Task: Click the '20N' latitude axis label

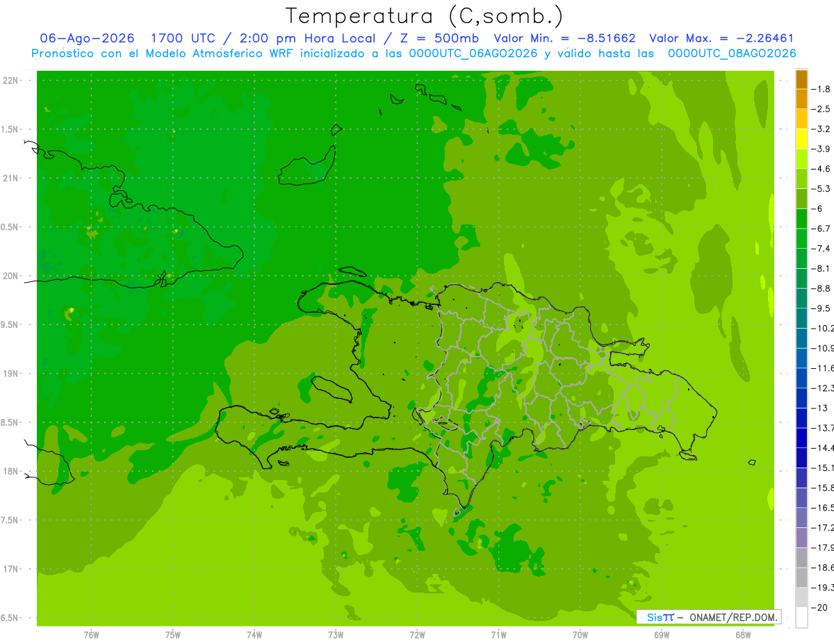Action: [11, 276]
